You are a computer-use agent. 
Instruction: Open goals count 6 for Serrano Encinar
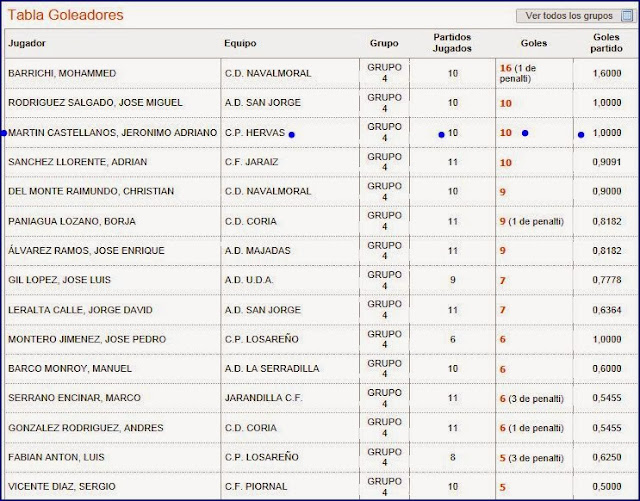point(503,399)
